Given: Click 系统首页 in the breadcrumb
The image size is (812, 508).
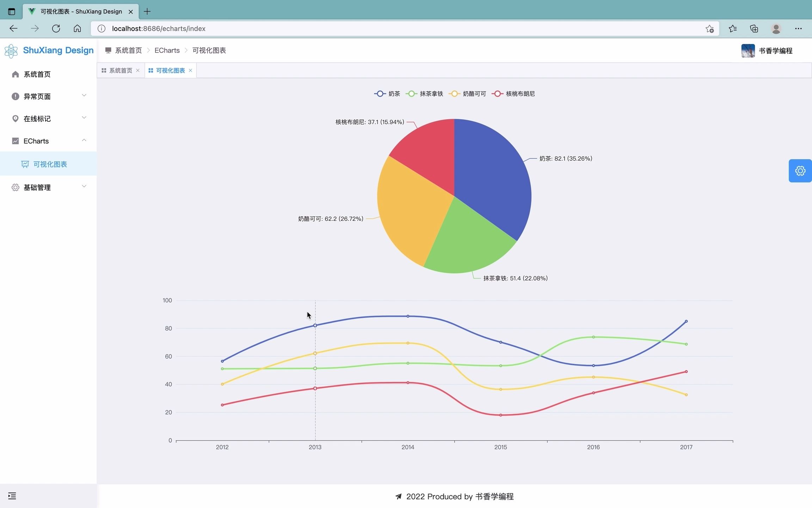Looking at the screenshot, I should click(x=128, y=50).
